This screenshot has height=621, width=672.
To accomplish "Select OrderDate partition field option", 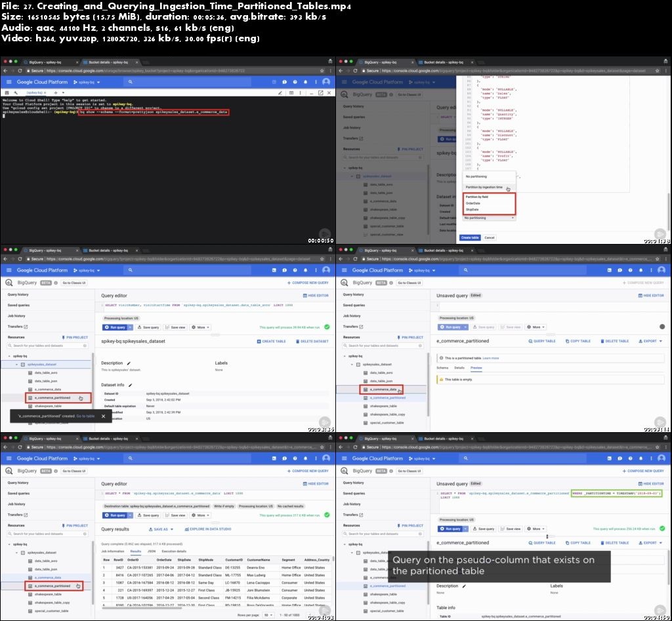I will point(473,203).
